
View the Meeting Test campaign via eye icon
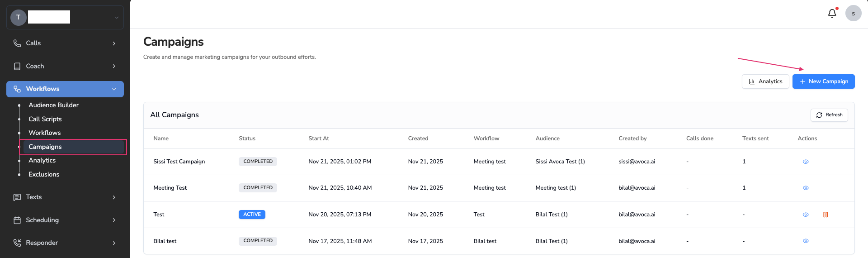(x=806, y=188)
